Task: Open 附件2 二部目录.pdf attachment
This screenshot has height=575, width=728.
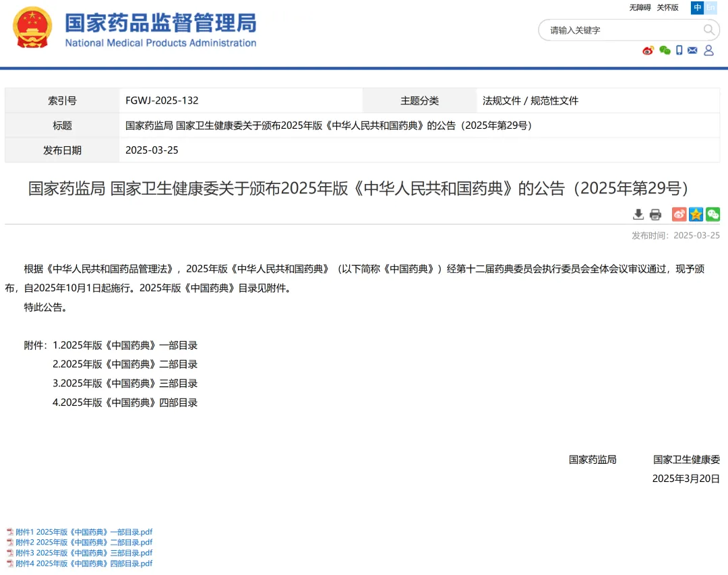Action: coord(84,542)
